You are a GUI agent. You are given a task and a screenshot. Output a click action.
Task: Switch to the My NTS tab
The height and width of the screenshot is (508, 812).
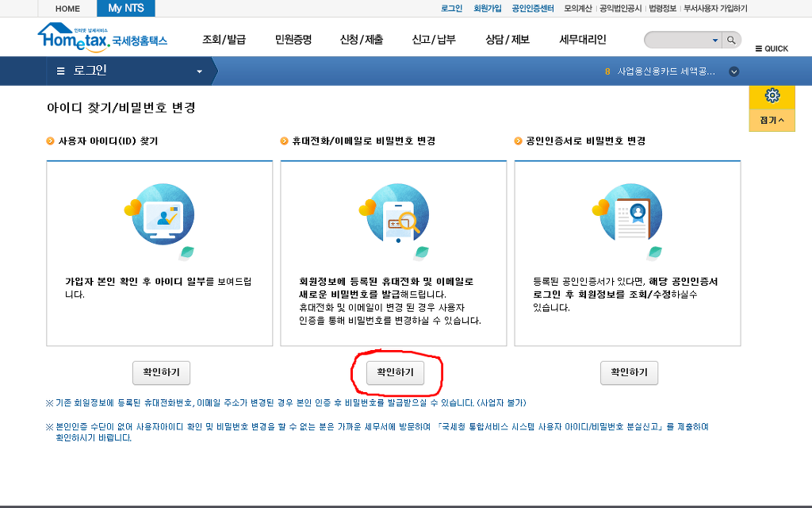tap(125, 8)
